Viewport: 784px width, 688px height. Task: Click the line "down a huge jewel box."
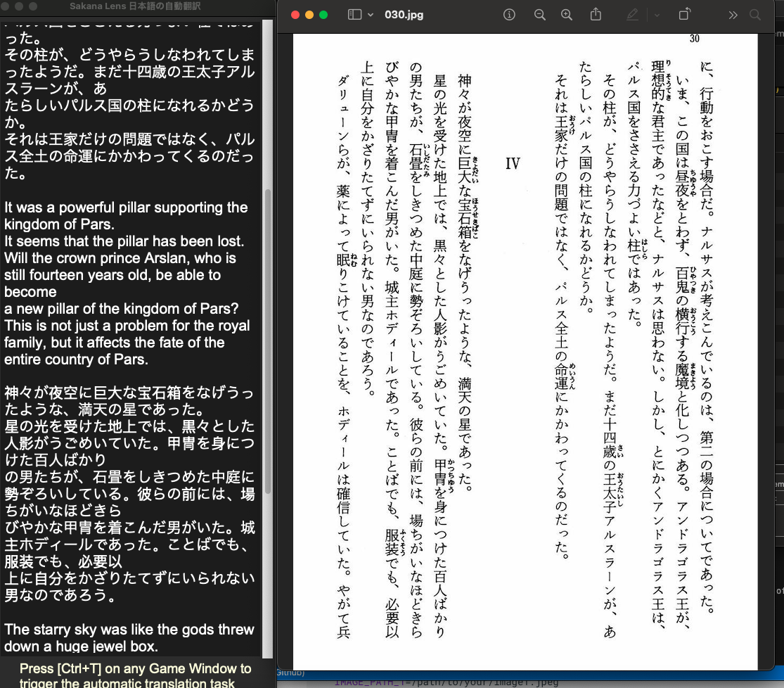coord(81,646)
